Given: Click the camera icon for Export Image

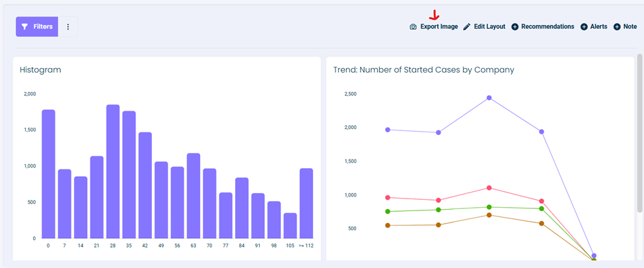Looking at the screenshot, I should pyautogui.click(x=413, y=26).
